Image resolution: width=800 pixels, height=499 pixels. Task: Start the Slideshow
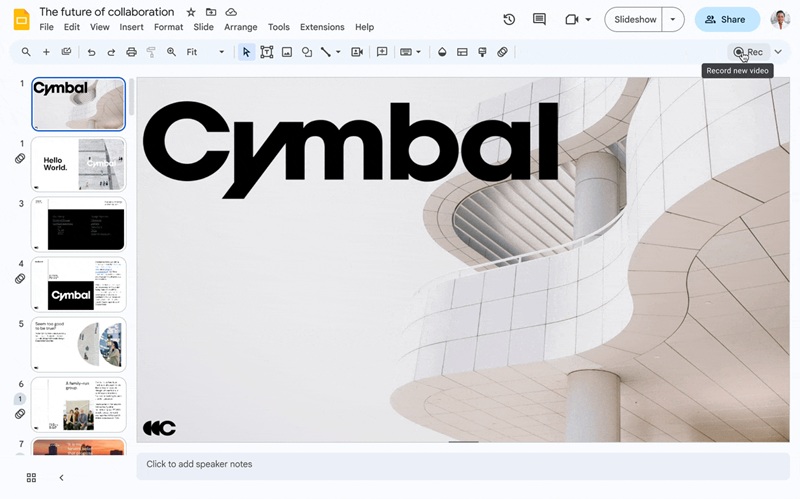click(634, 19)
